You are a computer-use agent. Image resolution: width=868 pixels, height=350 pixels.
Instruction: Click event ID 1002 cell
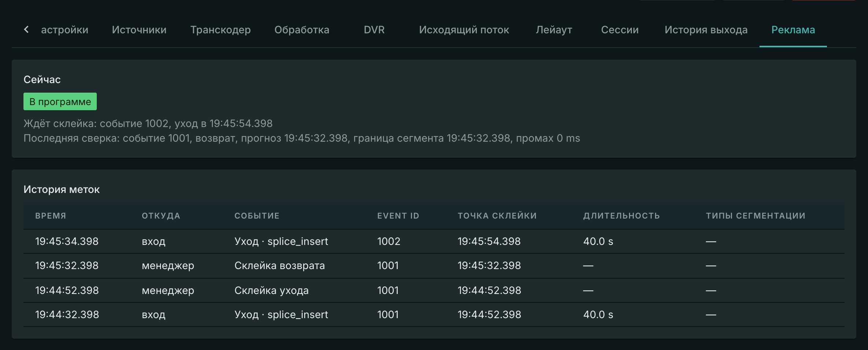[x=389, y=241]
